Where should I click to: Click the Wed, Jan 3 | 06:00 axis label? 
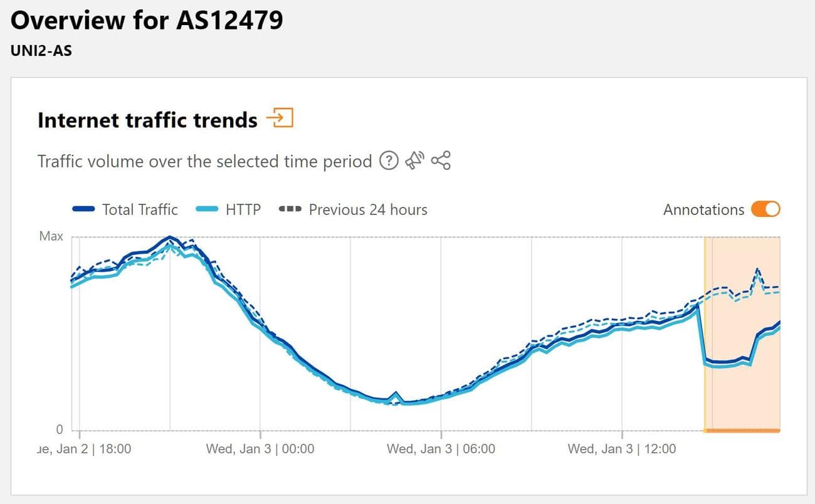click(x=441, y=449)
